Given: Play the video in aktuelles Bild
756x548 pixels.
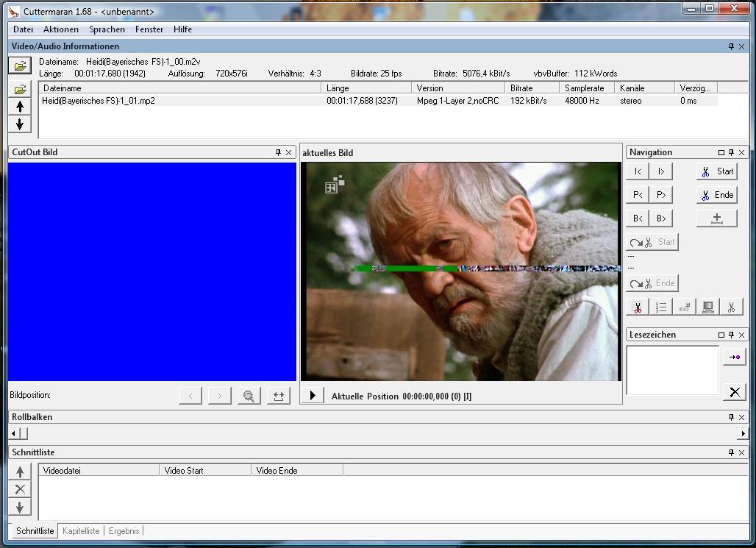Looking at the screenshot, I should (313, 396).
